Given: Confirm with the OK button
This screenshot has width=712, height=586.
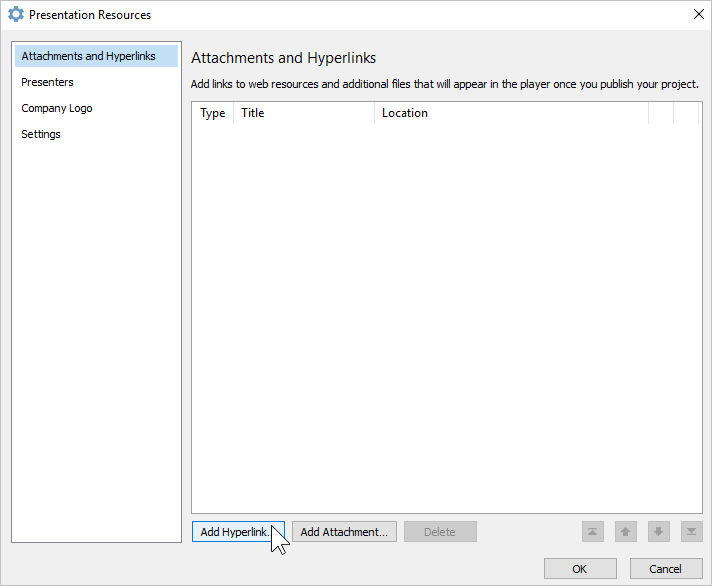Looking at the screenshot, I should [x=580, y=569].
